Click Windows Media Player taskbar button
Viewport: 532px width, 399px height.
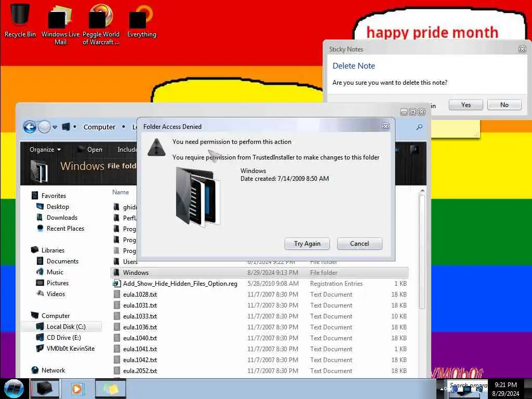[x=77, y=389]
